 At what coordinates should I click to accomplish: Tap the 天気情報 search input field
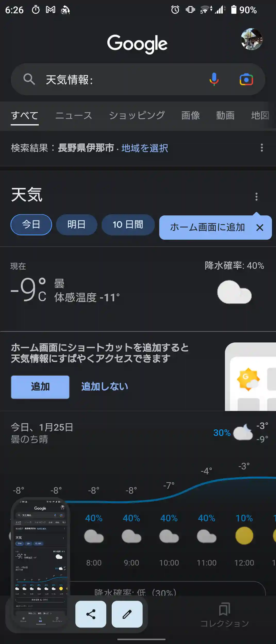point(124,80)
